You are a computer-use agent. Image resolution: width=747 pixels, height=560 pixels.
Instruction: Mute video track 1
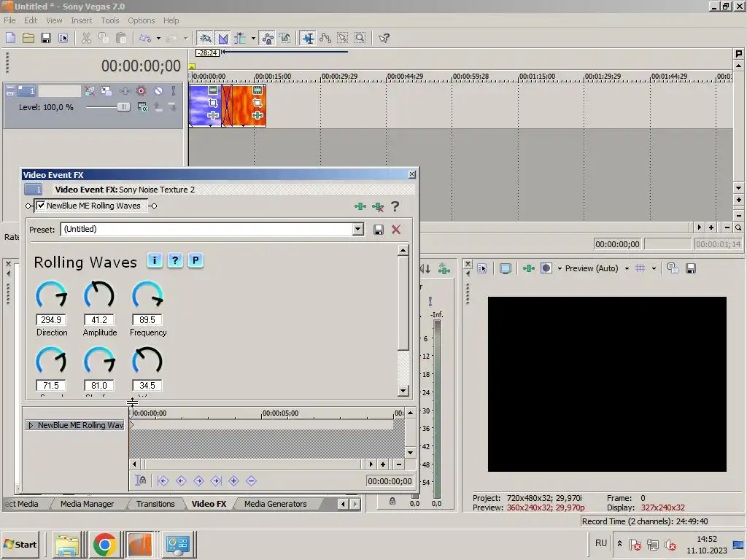(158, 91)
